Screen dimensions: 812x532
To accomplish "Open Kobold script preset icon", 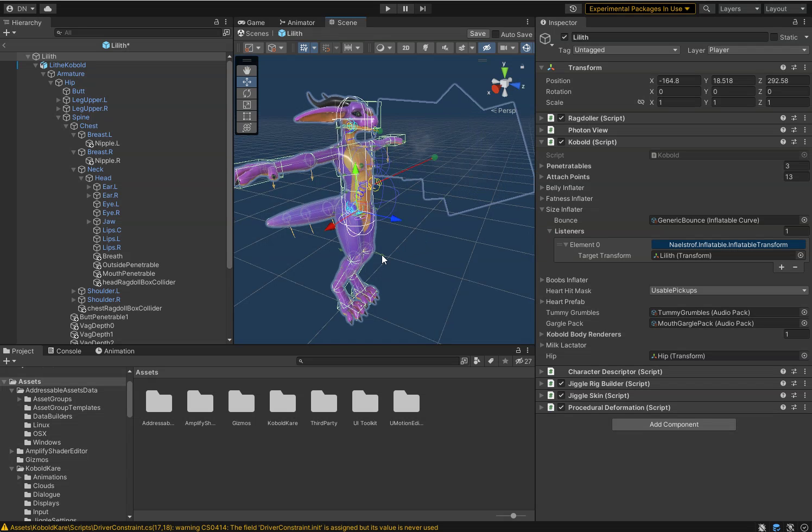I will pyautogui.click(x=794, y=142).
